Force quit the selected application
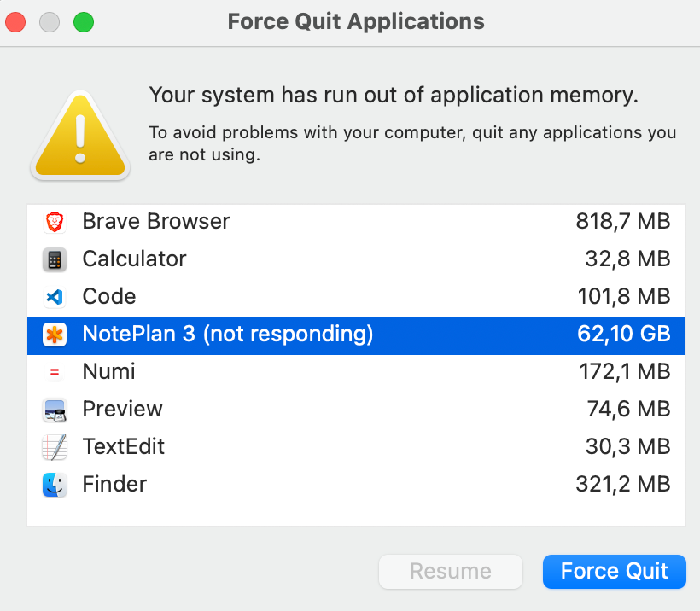Viewport: 700px width, 611px height. pyautogui.click(x=615, y=571)
